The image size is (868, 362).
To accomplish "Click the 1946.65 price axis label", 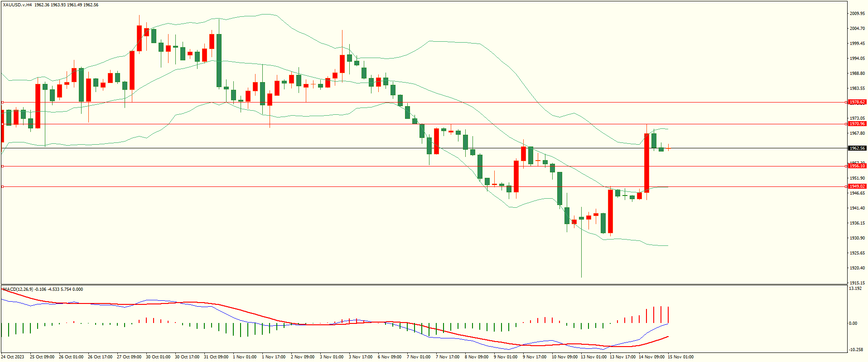I will (x=857, y=193).
